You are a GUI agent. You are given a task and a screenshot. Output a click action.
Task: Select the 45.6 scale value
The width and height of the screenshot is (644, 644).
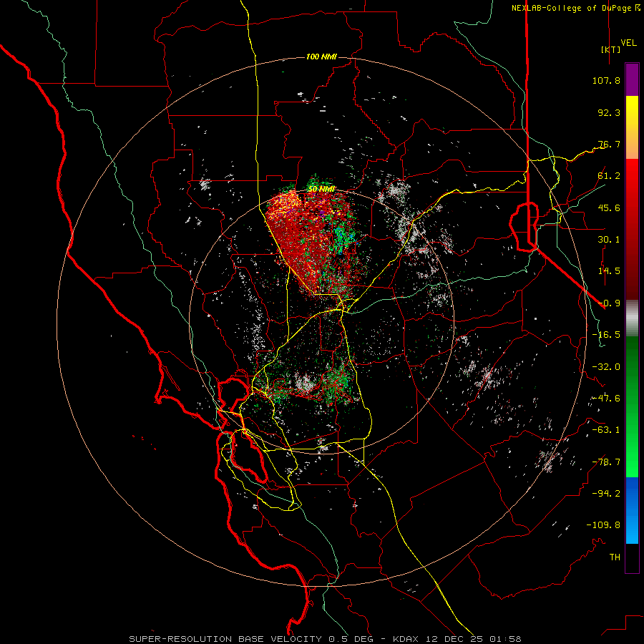[609, 208]
